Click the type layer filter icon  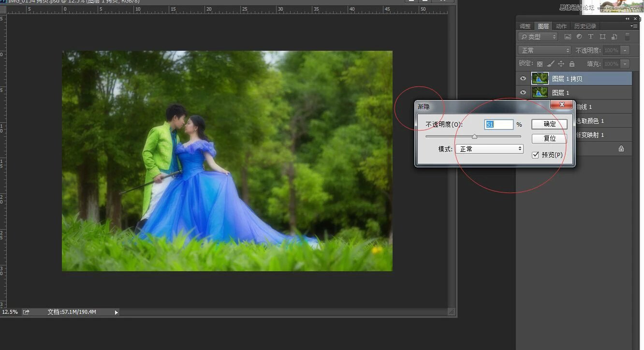590,37
